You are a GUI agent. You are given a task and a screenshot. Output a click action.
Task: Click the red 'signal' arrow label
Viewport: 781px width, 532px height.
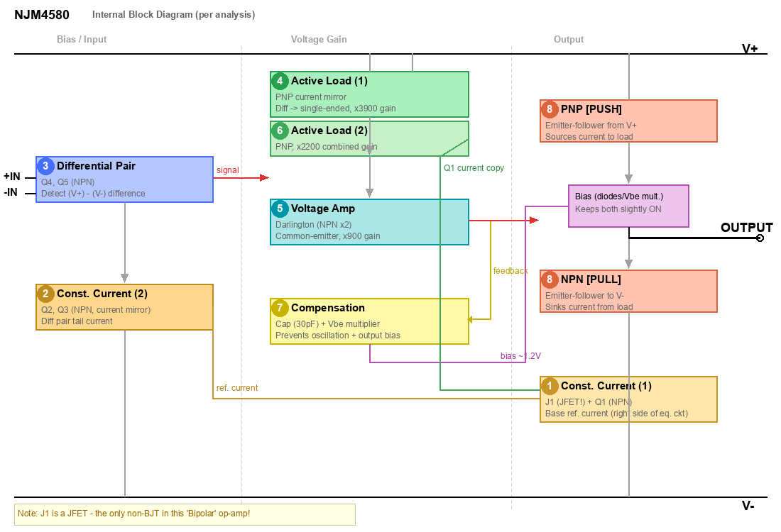click(228, 170)
